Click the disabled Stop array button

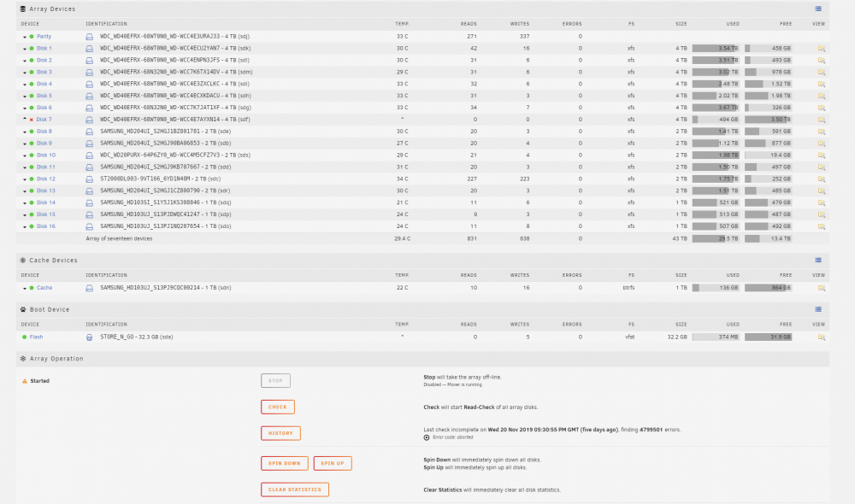coord(275,380)
